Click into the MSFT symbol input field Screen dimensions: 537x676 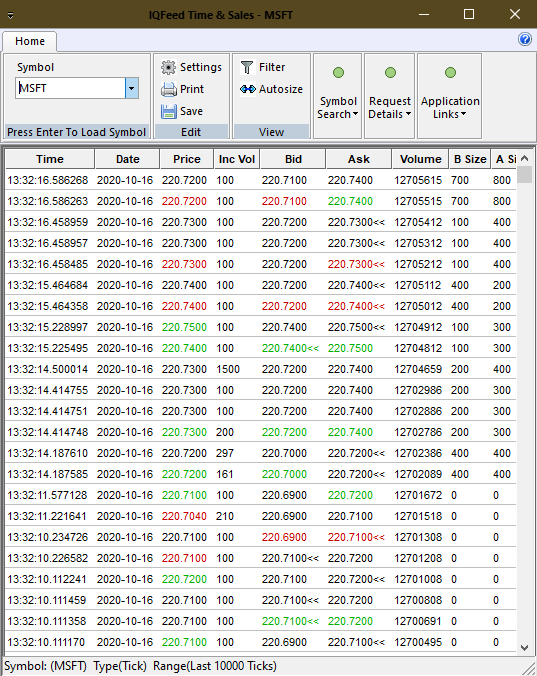70,88
